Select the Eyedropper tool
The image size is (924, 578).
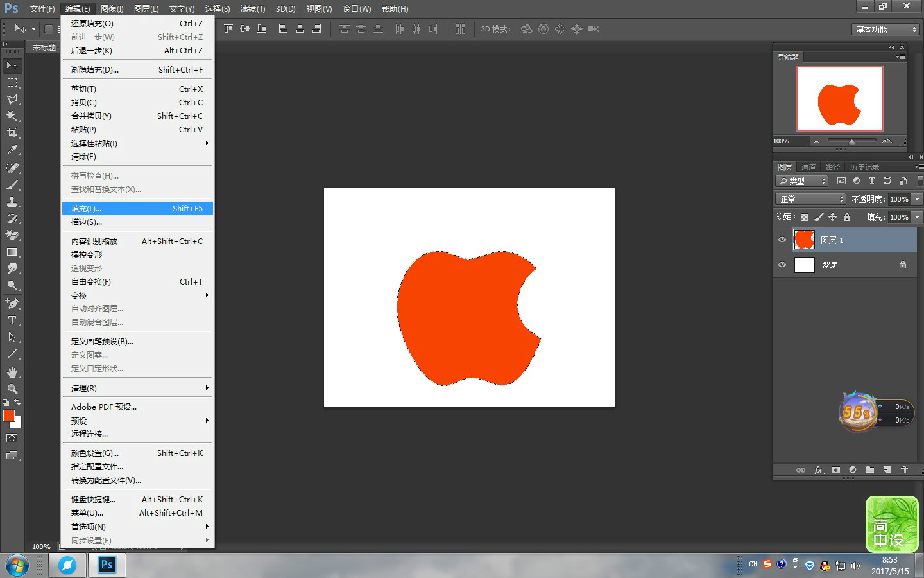12,150
